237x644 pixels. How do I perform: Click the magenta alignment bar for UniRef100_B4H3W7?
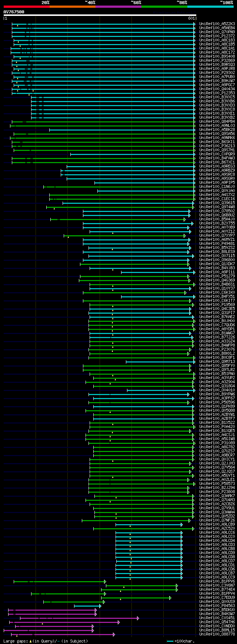53,614
